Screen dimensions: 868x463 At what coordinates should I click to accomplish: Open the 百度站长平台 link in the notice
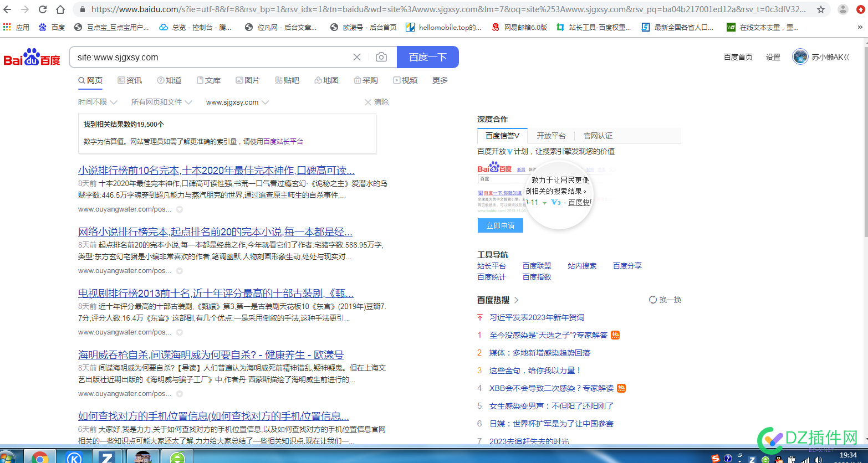(x=283, y=141)
